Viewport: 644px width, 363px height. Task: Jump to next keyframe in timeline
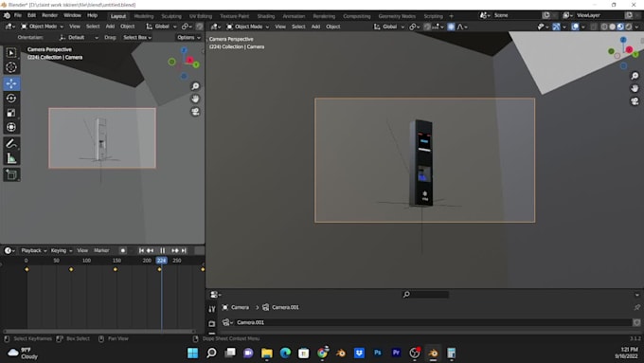(x=175, y=250)
